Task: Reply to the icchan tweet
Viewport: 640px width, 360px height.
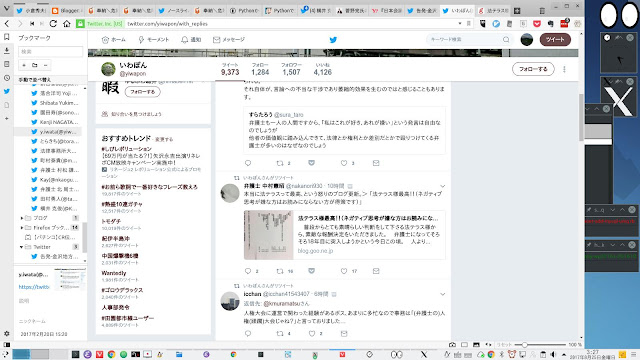Action: (x=248, y=333)
